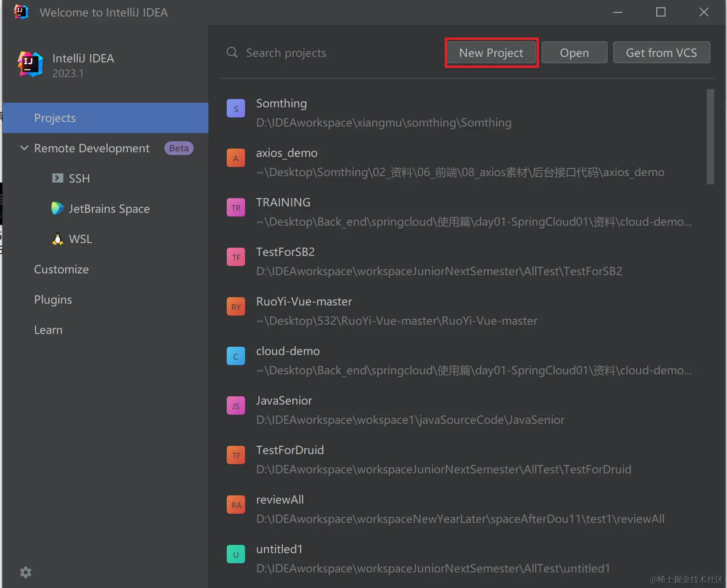
Task: Click the IntelliJ IDEA sidebar logo
Action: 30,64
